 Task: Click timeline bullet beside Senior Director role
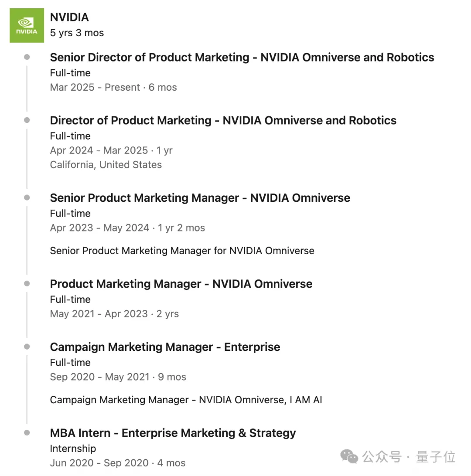tap(27, 57)
